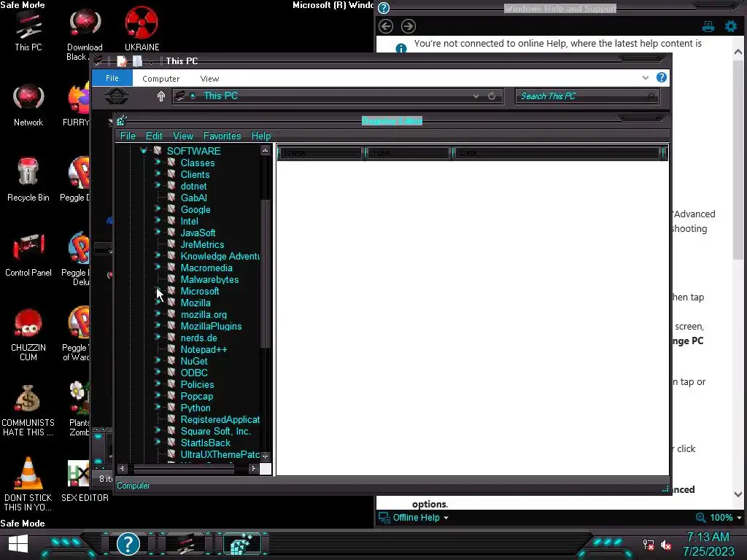Viewport: 747px width, 560px height.
Task: Open Registry Editor Edit menu
Action: coord(154,136)
